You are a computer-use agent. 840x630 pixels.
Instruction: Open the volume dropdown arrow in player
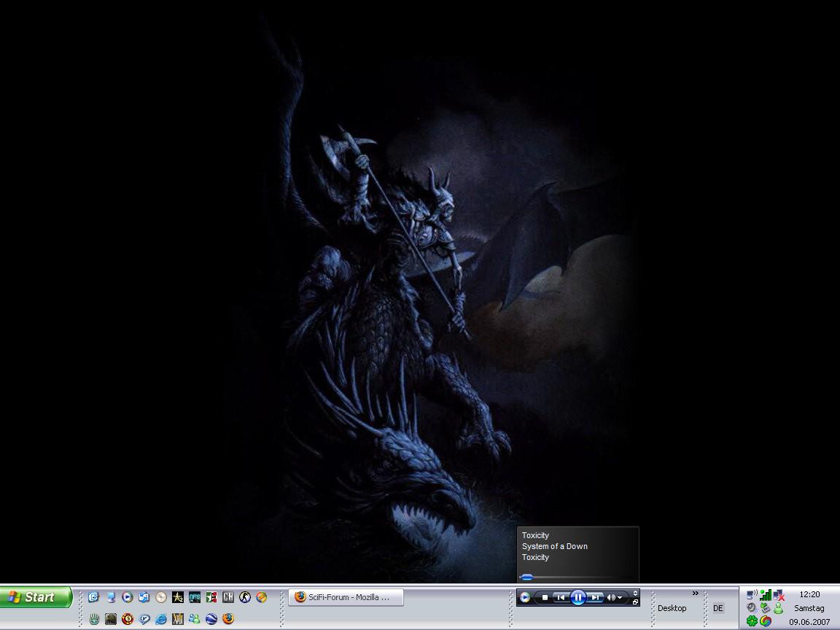(x=620, y=597)
